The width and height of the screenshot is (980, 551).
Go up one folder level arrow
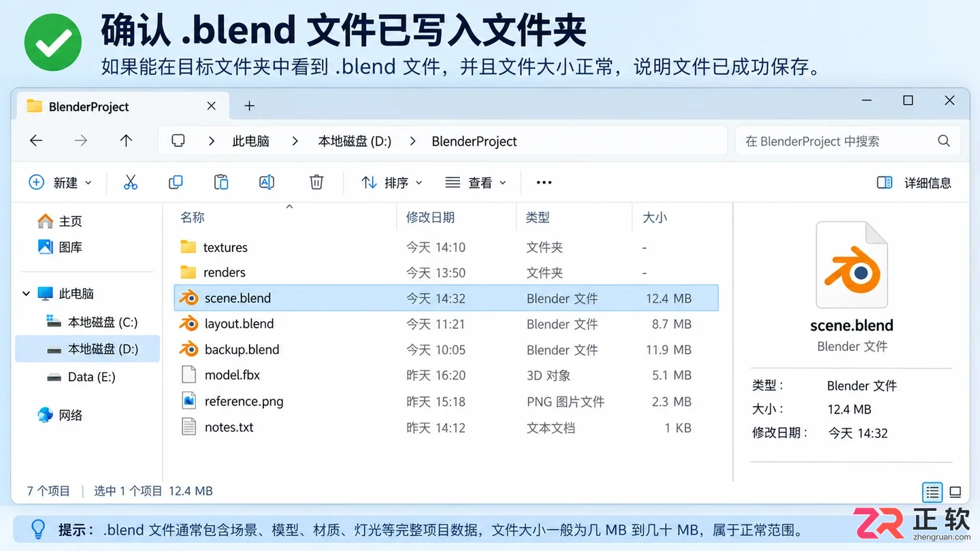(x=126, y=141)
